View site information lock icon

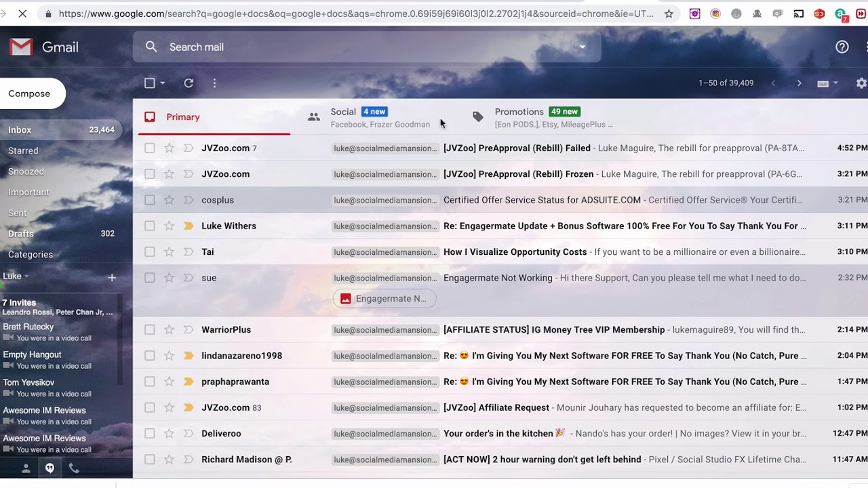(x=47, y=14)
